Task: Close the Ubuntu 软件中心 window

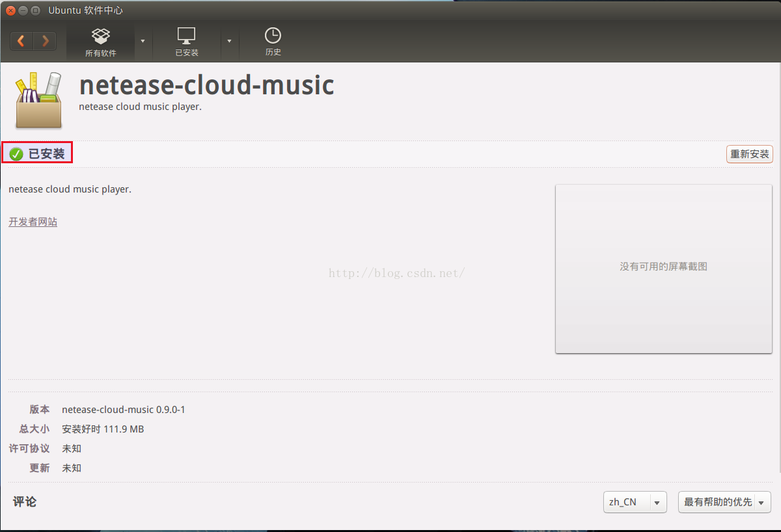Action: click(10, 10)
